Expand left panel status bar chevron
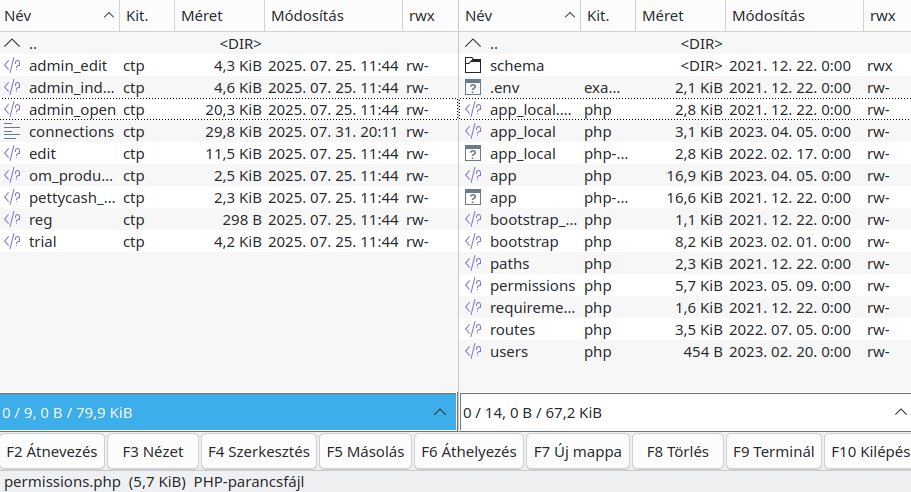This screenshot has height=492, width=911. [440, 412]
